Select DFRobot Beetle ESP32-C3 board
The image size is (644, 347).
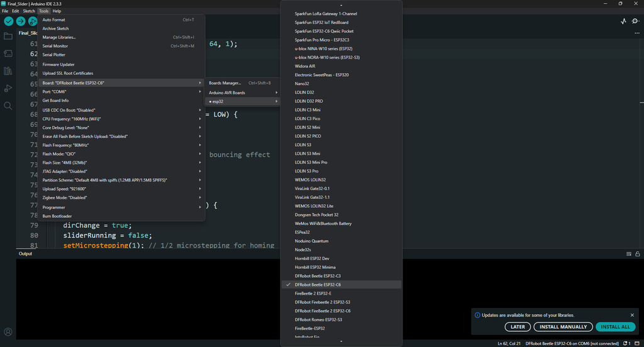(341, 276)
